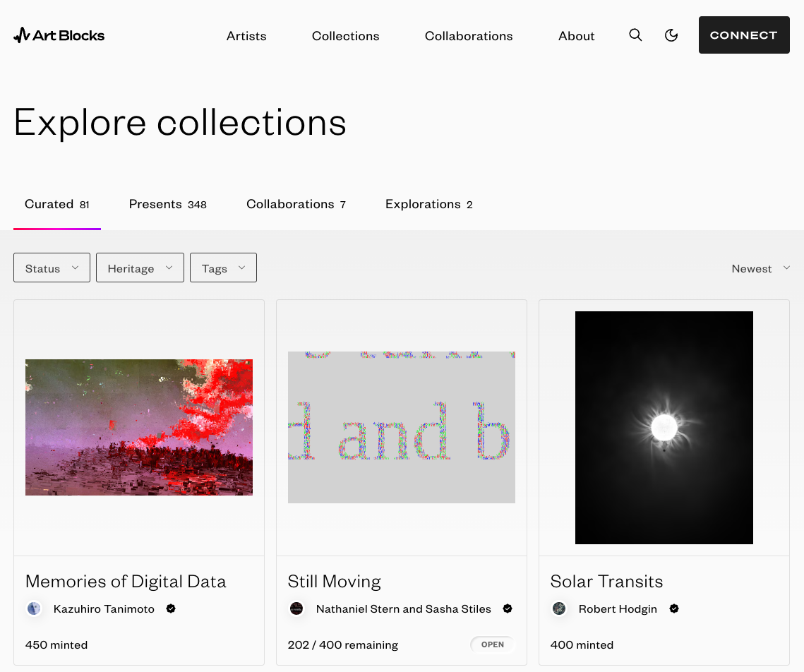Image resolution: width=804 pixels, height=672 pixels.
Task: Click verified badge beside Robert Hodgin
Action: (x=674, y=608)
